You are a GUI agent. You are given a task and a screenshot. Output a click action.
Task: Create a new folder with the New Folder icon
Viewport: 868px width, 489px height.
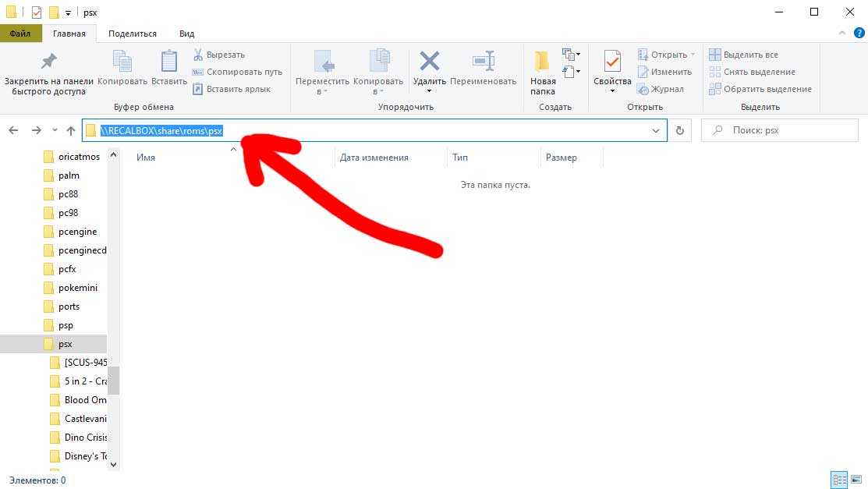point(543,62)
